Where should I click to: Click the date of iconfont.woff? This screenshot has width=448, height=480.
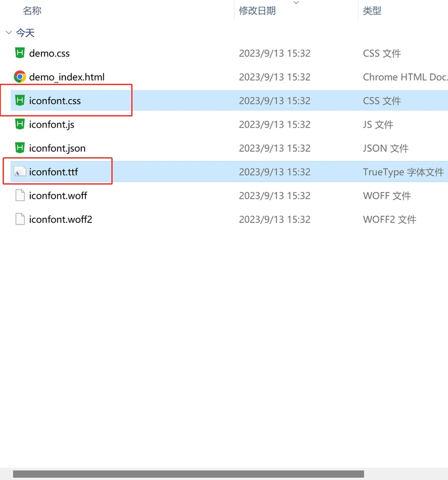[274, 195]
